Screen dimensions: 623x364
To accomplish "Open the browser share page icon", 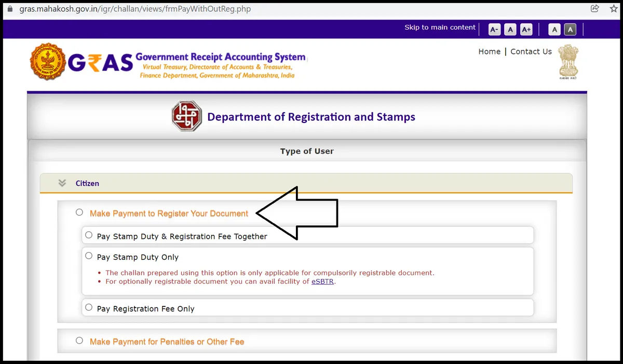I will pos(595,9).
